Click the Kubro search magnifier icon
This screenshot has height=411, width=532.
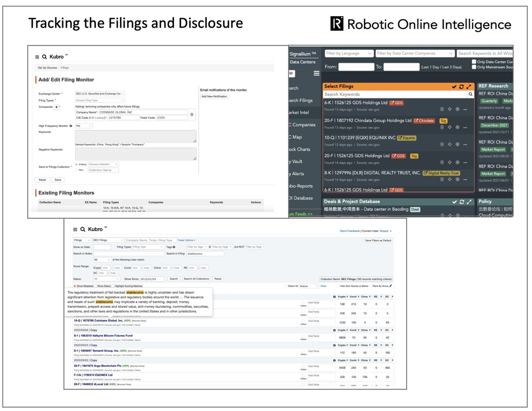pos(44,56)
